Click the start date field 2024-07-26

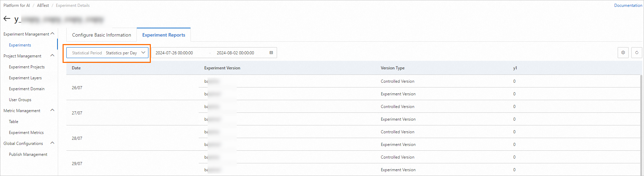point(174,53)
